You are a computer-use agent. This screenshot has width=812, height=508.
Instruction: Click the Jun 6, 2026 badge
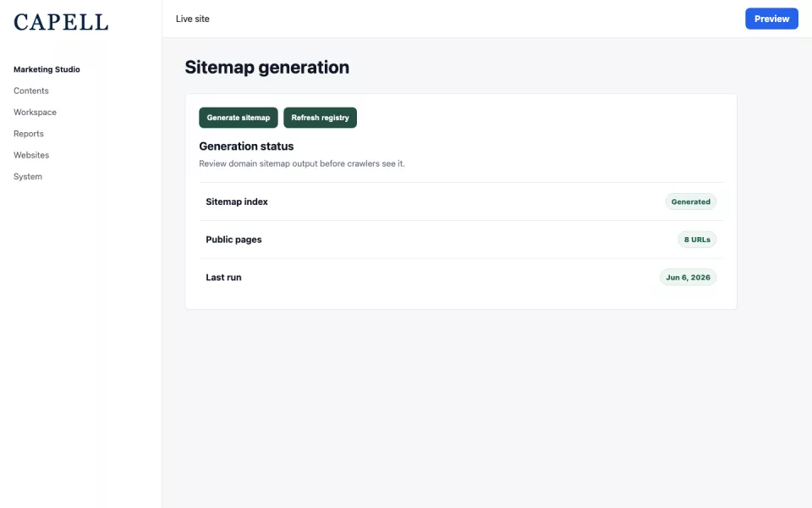(x=688, y=278)
